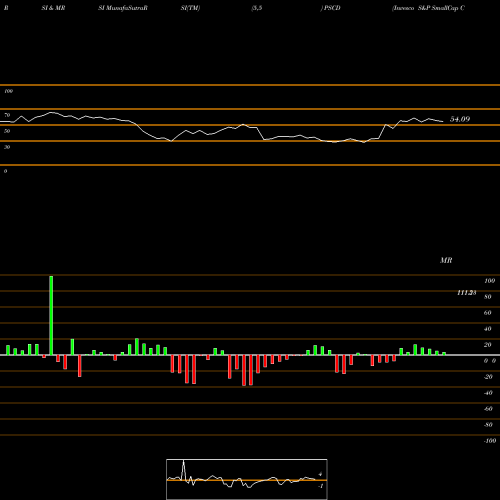Click the MR panel title label
This screenshot has height=500, width=500.
pos(446,260)
